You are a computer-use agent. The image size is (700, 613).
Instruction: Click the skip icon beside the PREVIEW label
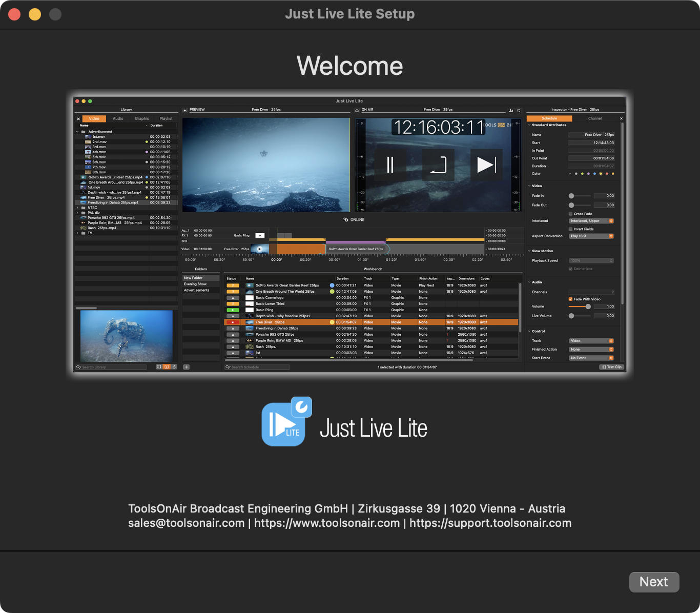pyautogui.click(x=185, y=110)
